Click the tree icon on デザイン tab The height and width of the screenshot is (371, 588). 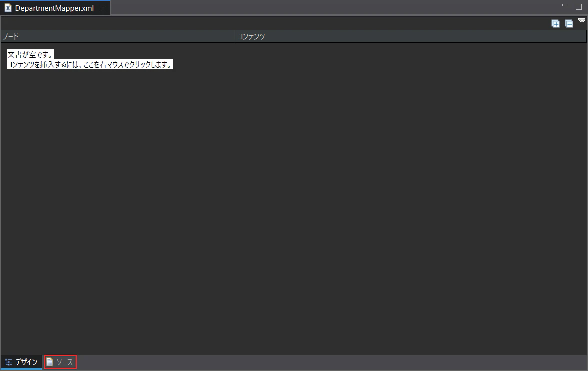coord(8,362)
